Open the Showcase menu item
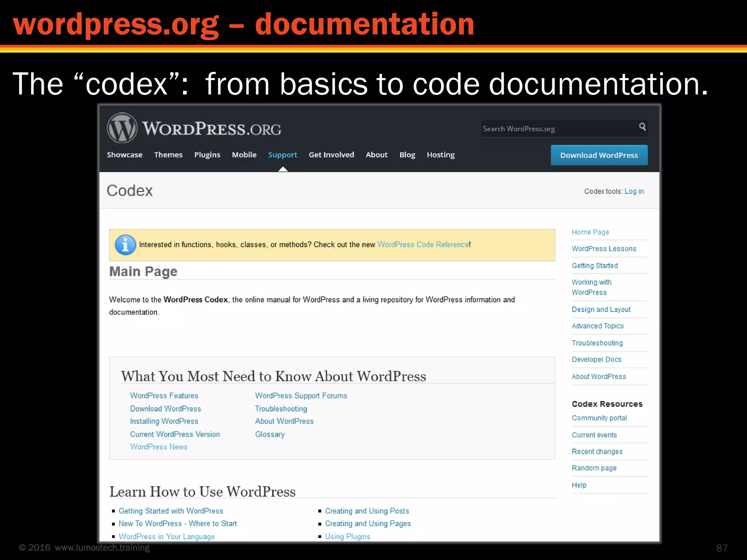This screenshot has width=747, height=560. point(125,155)
